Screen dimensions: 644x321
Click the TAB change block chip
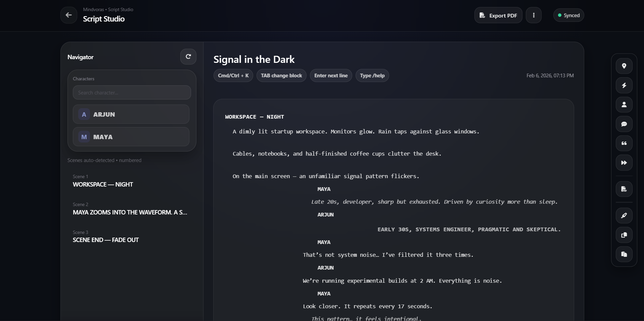[x=281, y=76]
